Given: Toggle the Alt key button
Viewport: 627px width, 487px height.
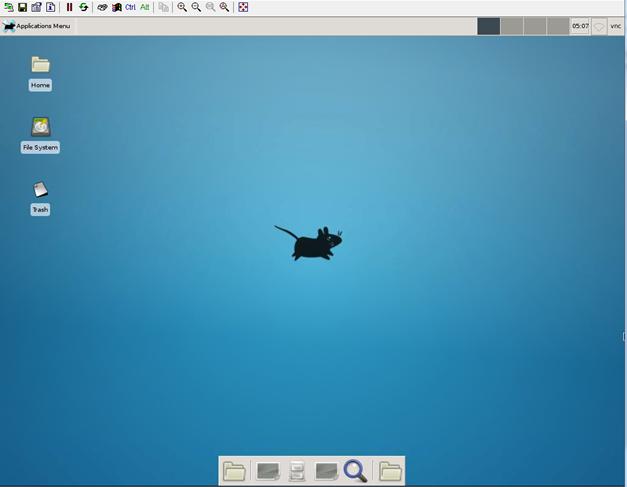Looking at the screenshot, I should coord(145,7).
